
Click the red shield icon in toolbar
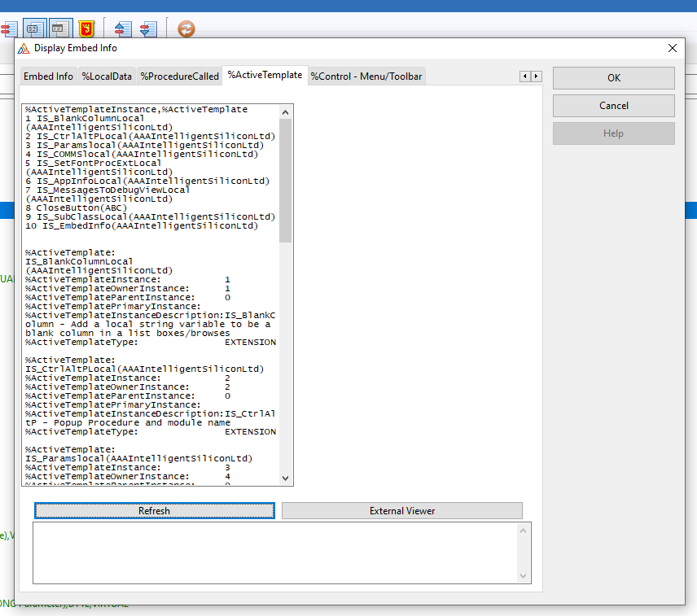[87, 28]
